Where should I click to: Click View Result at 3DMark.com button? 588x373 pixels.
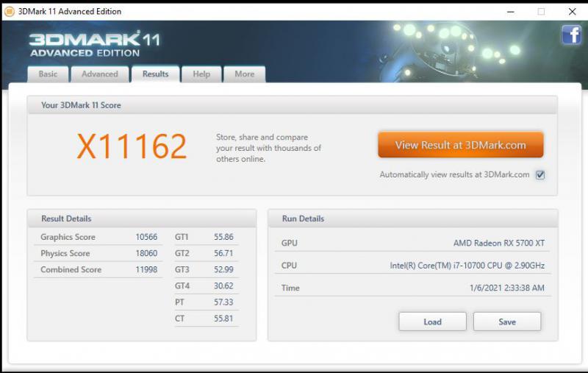(x=461, y=145)
